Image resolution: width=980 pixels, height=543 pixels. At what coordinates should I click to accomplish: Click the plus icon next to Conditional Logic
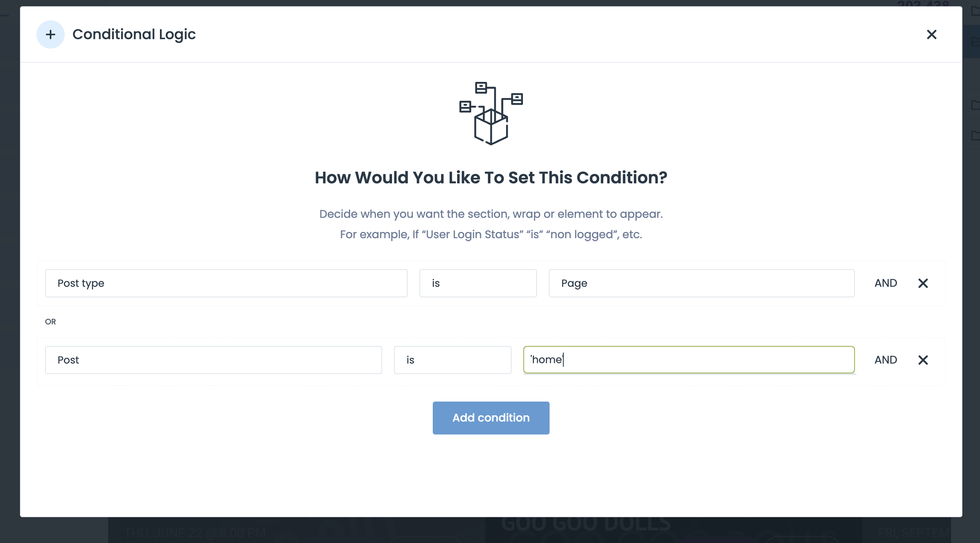(x=49, y=34)
